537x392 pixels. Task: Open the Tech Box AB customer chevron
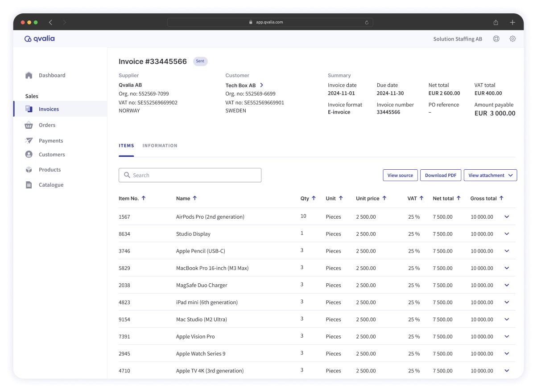click(262, 85)
